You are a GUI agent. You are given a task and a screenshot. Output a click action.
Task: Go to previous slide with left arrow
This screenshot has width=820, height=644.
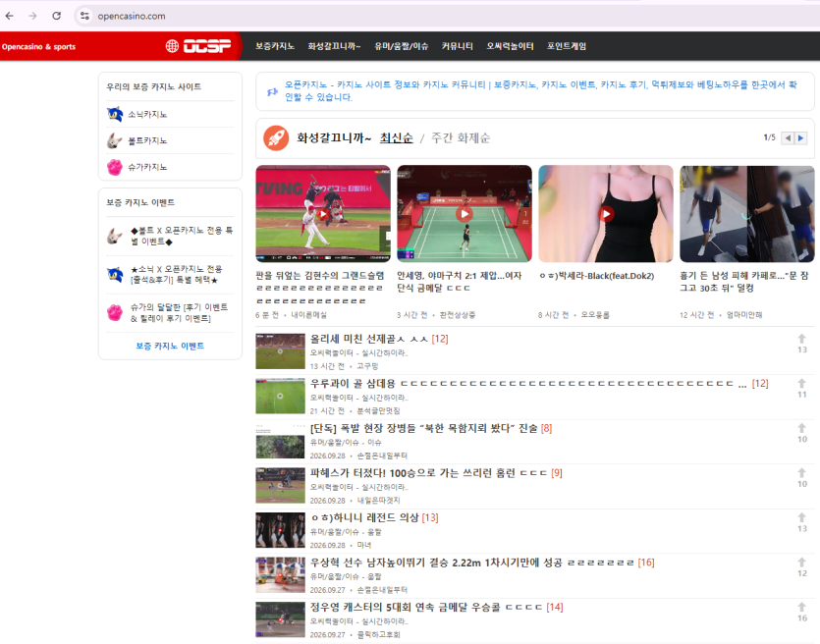787,138
